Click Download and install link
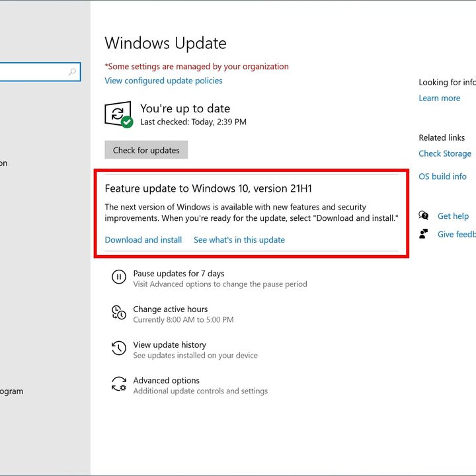The width and height of the screenshot is (476, 476). [x=143, y=240]
